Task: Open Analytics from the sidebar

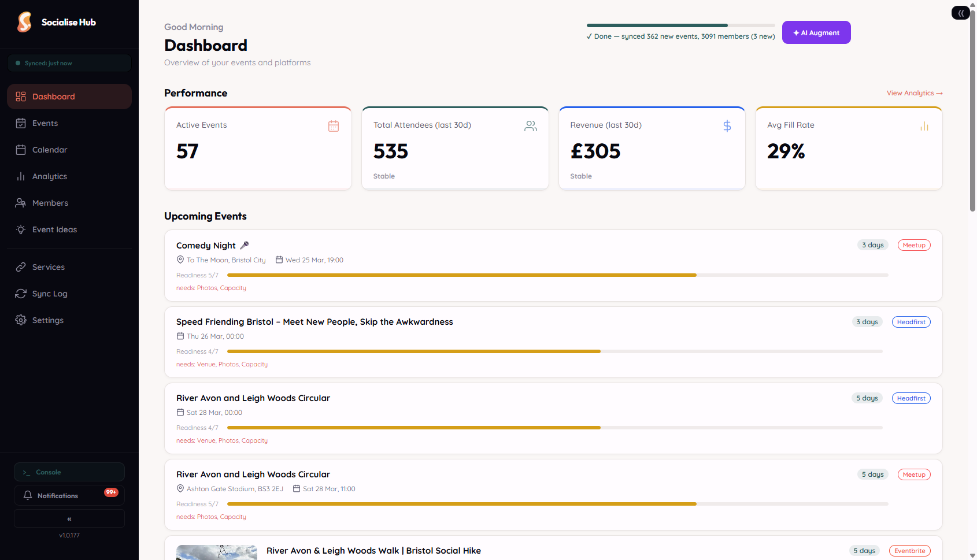Action: pyautogui.click(x=49, y=176)
